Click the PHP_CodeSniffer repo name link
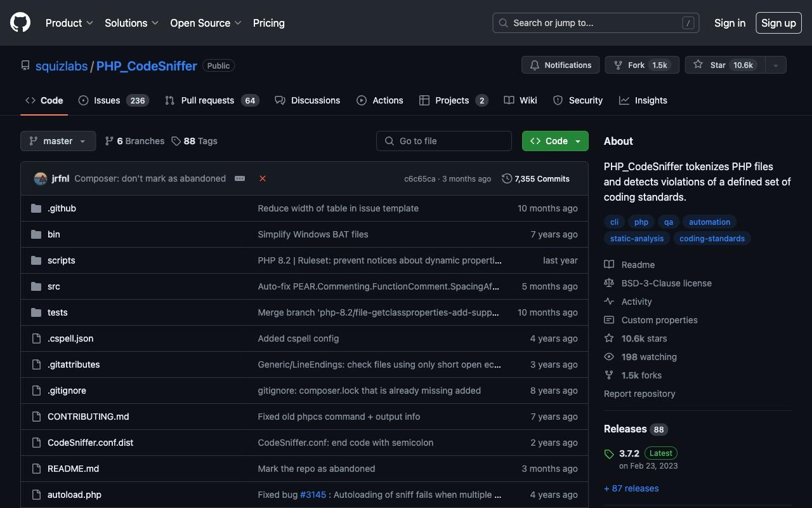 click(147, 66)
